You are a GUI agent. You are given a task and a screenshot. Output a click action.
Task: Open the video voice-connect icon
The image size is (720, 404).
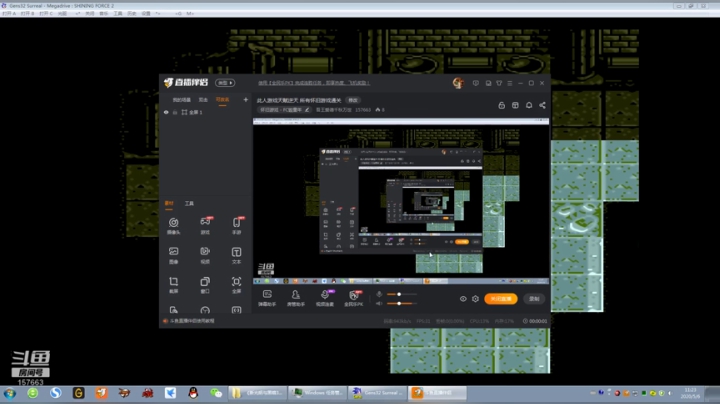coord(325,297)
